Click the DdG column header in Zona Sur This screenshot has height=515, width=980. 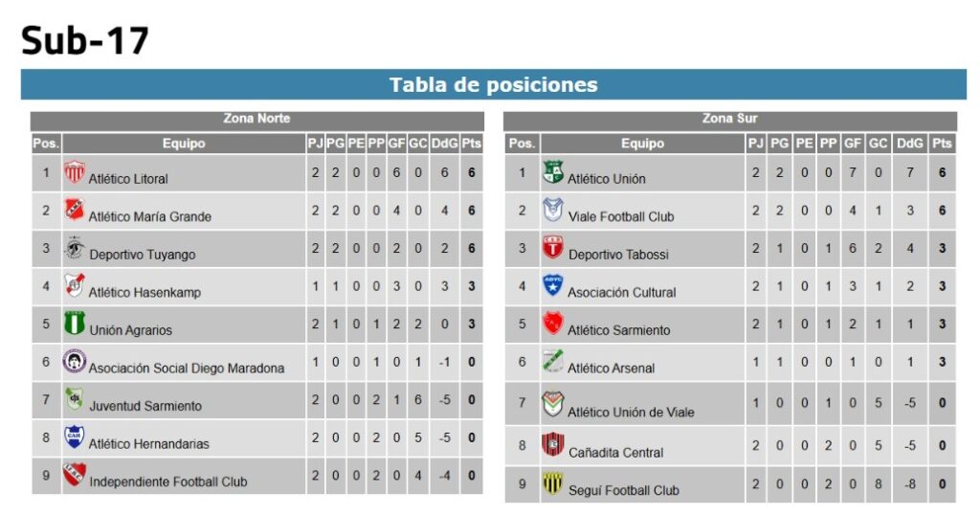(909, 144)
